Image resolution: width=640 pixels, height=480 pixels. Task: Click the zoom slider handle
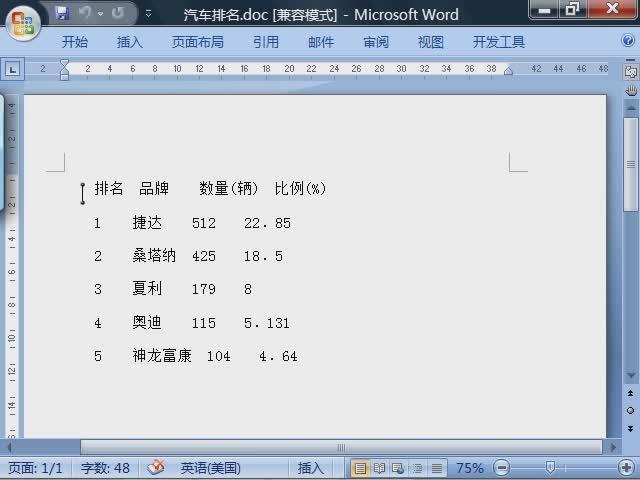[x=550, y=467]
